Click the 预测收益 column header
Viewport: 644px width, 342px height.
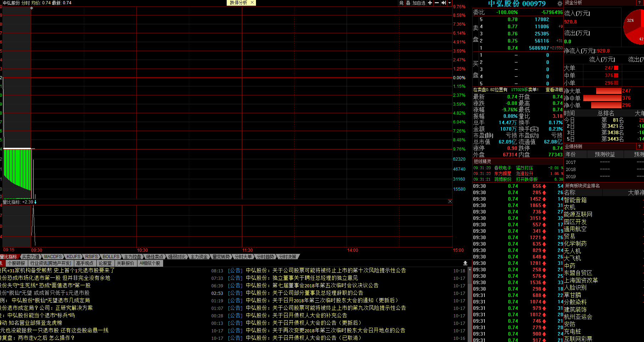(x=605, y=155)
